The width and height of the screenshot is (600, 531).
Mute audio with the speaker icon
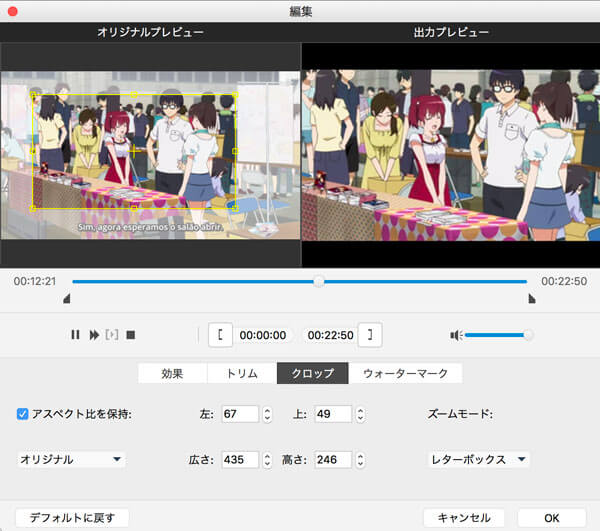456,335
